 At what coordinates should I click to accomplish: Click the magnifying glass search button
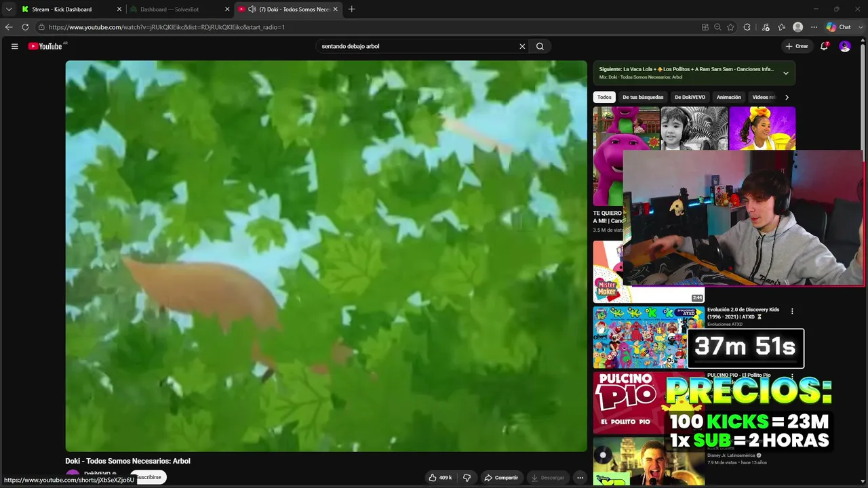[x=540, y=46]
